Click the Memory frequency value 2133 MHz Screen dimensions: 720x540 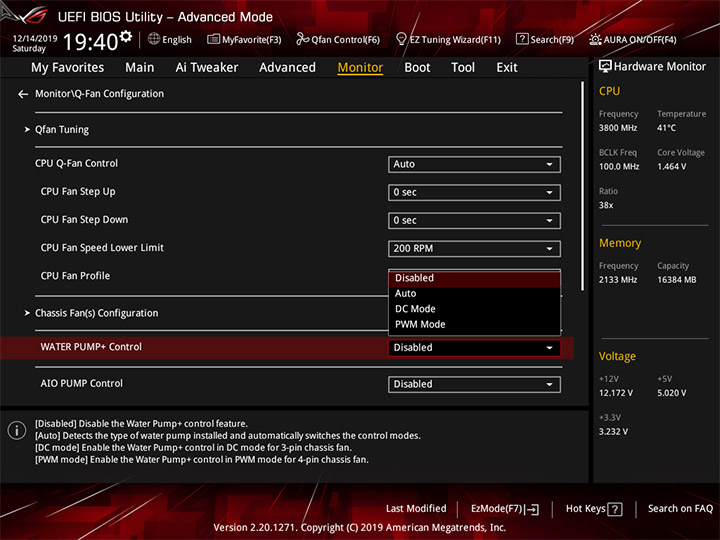pos(618,280)
